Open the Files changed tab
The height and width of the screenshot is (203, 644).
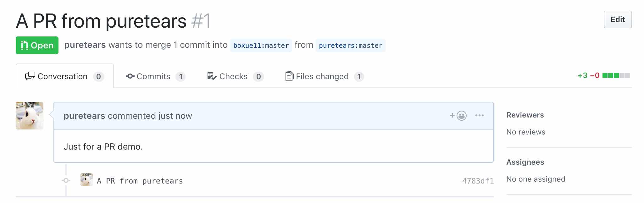325,76
